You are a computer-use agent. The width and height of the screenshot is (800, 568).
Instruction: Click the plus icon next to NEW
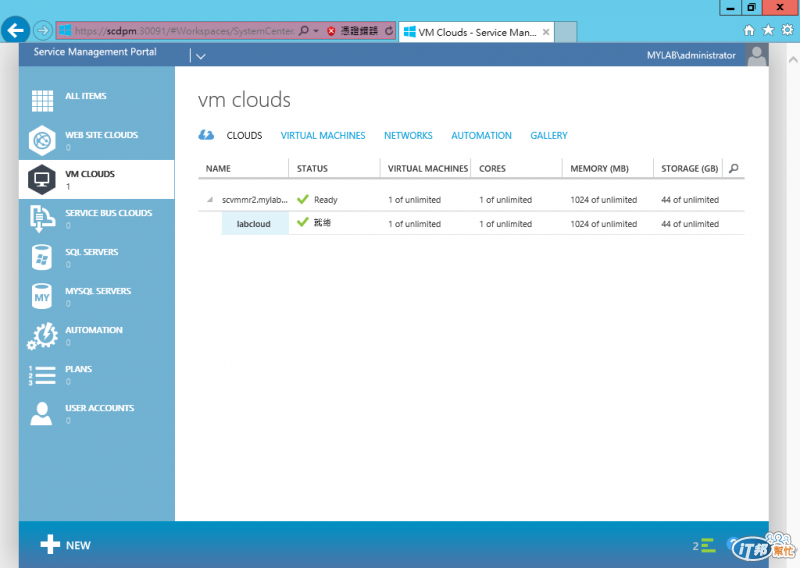tap(50, 544)
